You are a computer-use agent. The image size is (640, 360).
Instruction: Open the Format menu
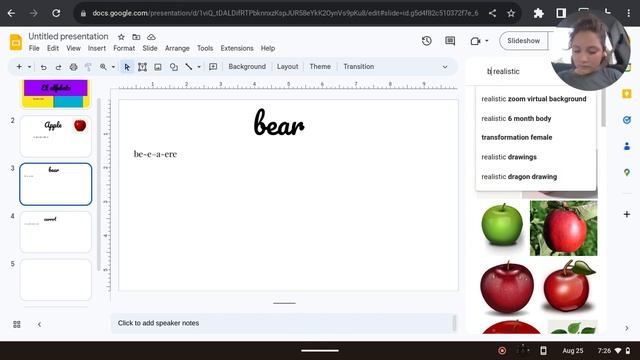pos(124,48)
